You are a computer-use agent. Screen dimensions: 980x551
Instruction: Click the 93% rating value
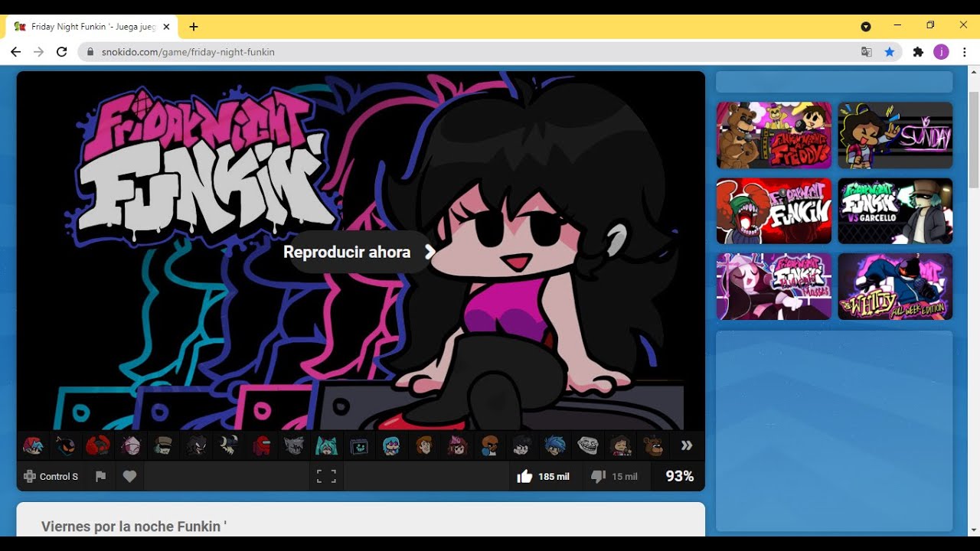point(679,476)
